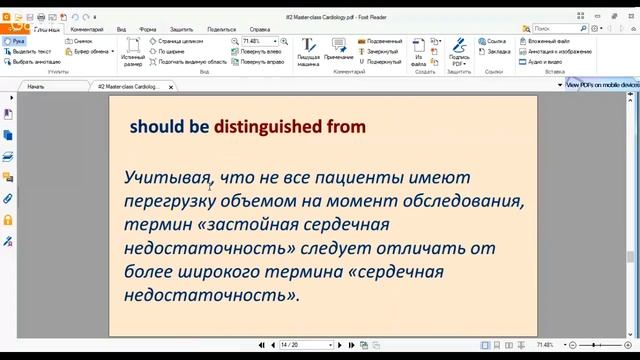
Task: Switch to the Форма ribbon tab
Action: coord(147,29)
